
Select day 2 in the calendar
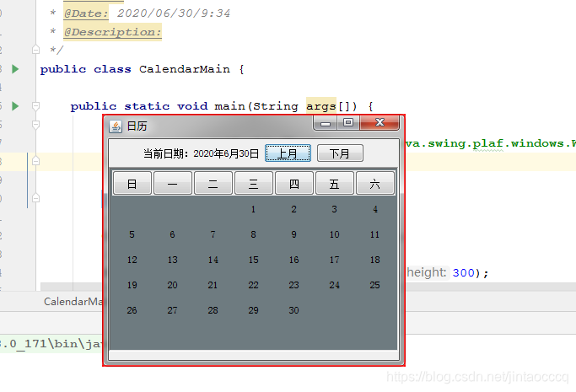point(293,209)
